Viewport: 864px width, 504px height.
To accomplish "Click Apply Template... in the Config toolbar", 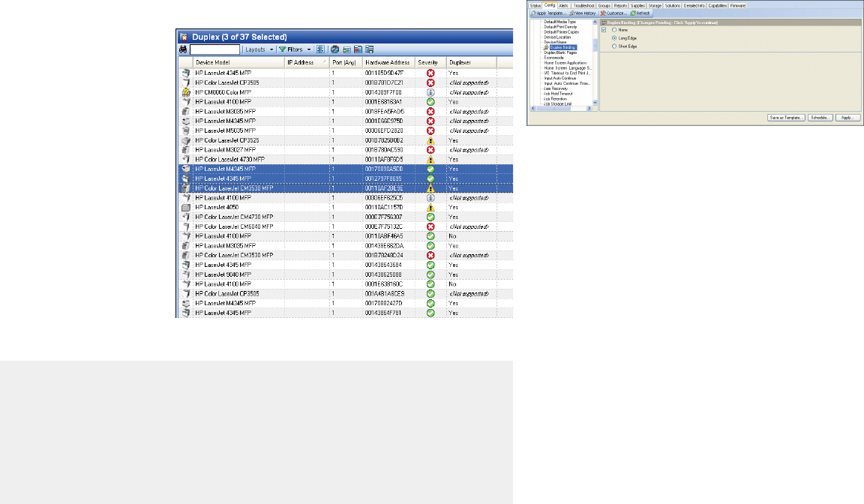I will 549,13.
